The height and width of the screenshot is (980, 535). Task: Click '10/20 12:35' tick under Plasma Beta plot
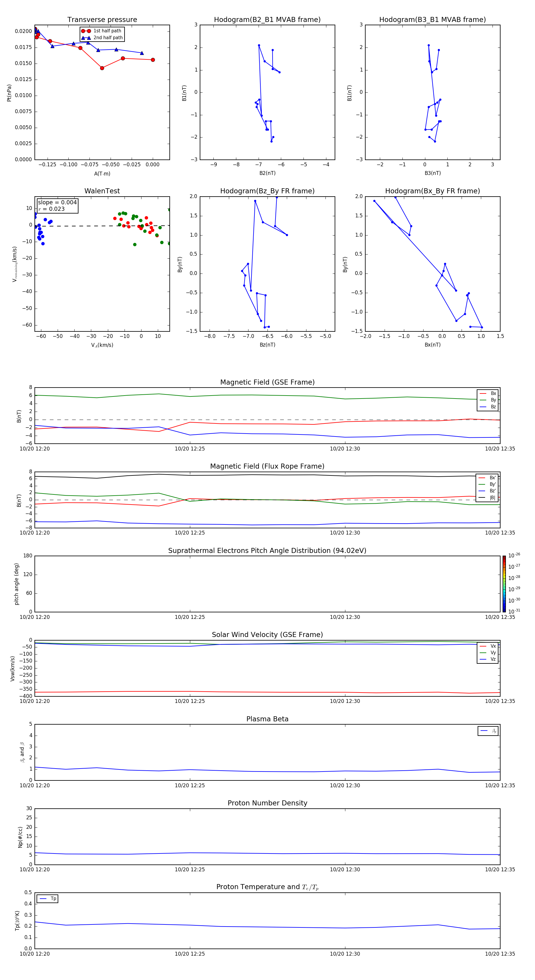pyautogui.click(x=500, y=785)
